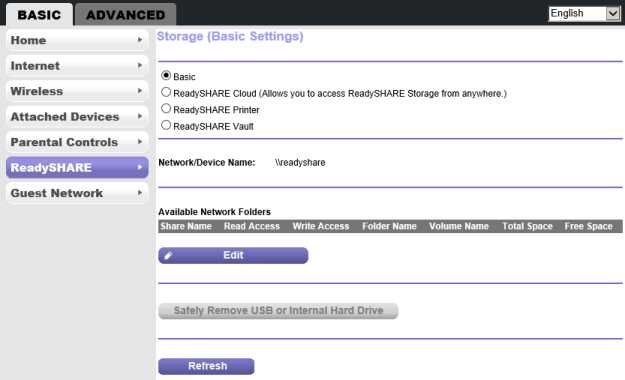Viewport: 625px width, 380px height.
Task: Click Safely Remove USB or Internal Hard Drive
Action: pos(278,311)
